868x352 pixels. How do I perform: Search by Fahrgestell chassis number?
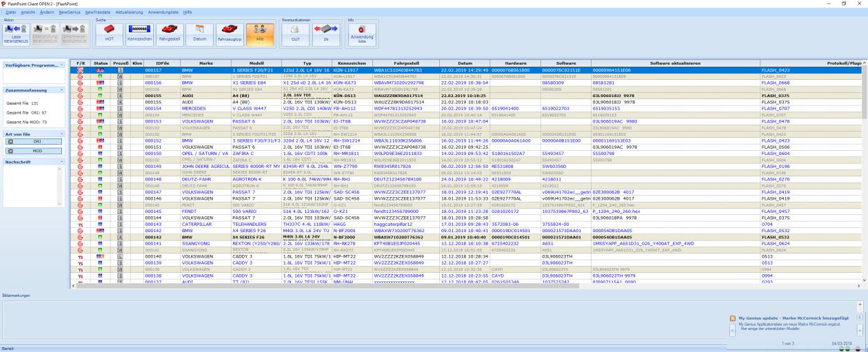click(170, 33)
